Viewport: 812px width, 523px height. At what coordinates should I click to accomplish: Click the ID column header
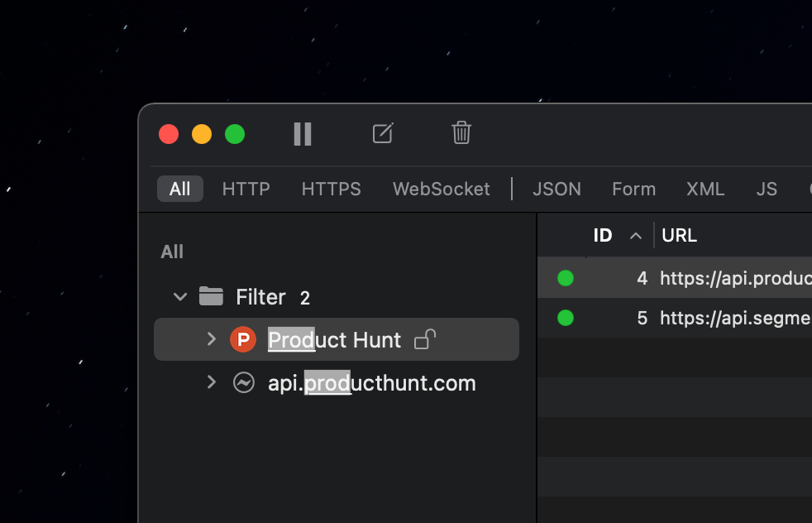tap(603, 235)
